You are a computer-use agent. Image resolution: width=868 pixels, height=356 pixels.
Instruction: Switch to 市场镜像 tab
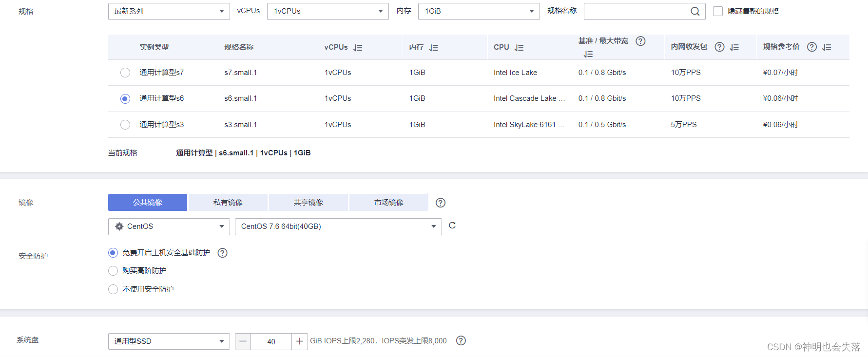pos(389,203)
